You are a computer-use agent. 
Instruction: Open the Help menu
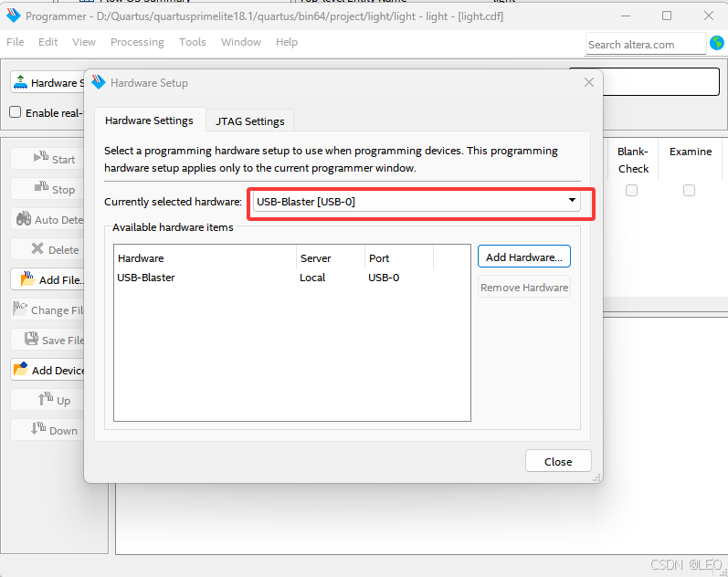(x=287, y=42)
